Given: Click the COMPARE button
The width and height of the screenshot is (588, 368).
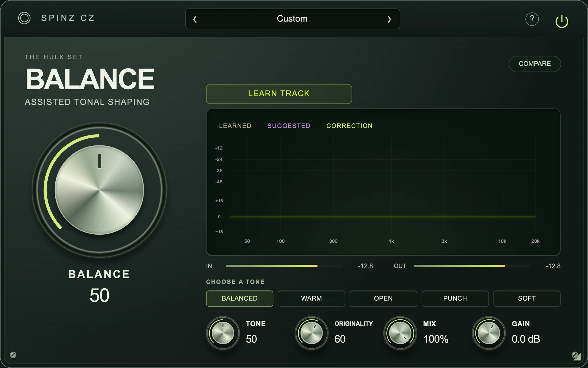Looking at the screenshot, I should pyautogui.click(x=534, y=64).
